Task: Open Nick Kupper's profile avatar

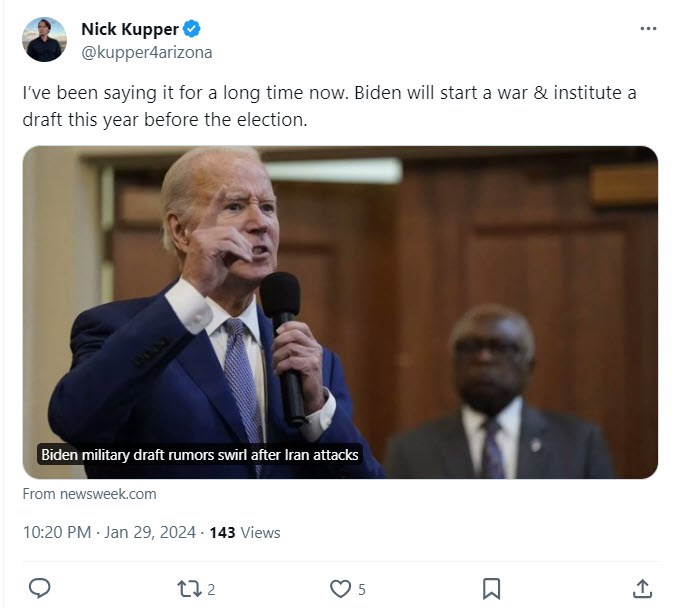Action: coord(44,40)
